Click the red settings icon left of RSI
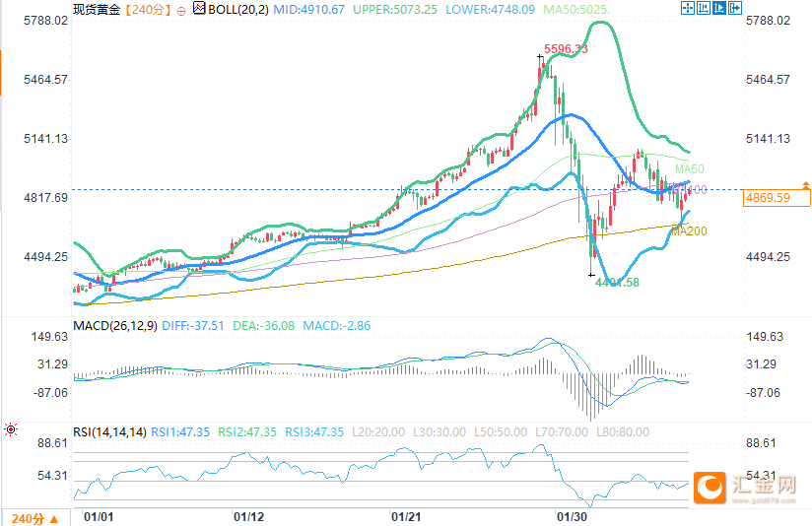812x526 pixels. tap(10, 430)
